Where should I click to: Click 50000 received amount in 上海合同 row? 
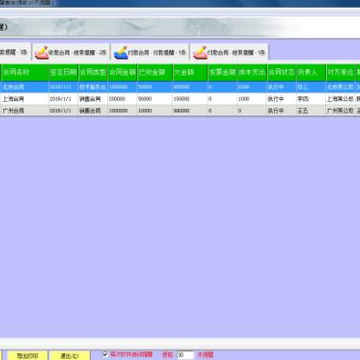[x=155, y=99]
